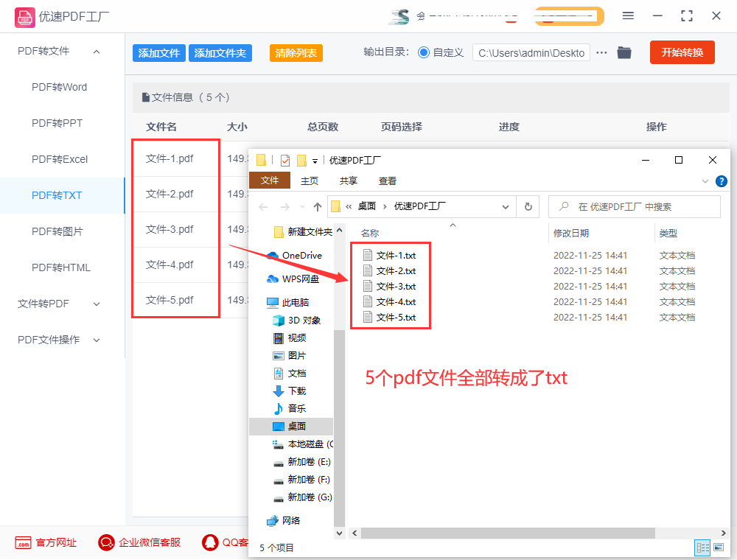Open PDF转Word in sidebar

(x=59, y=88)
